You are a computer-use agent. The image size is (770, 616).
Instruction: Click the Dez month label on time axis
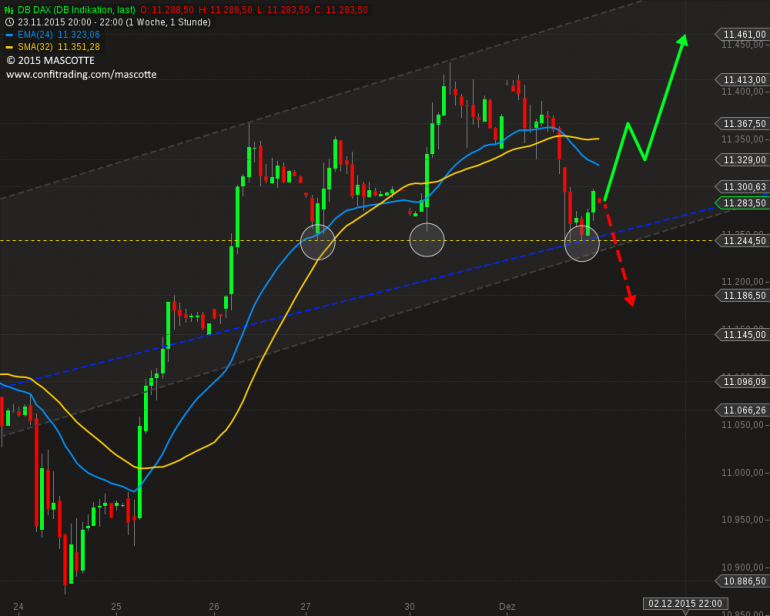pos(507,607)
